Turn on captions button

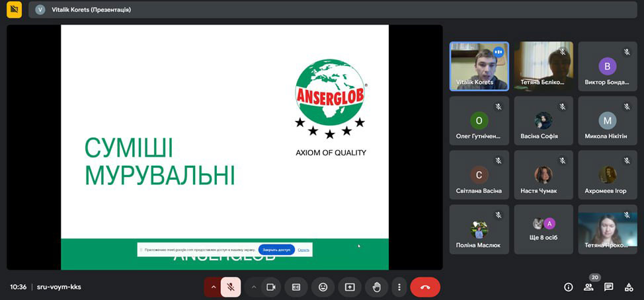coord(296,287)
